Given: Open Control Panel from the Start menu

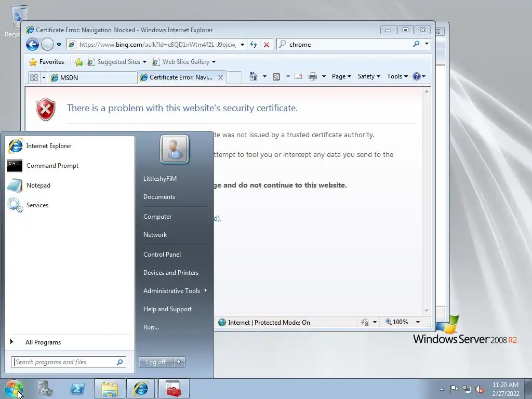Looking at the screenshot, I should click(x=175, y=255).
